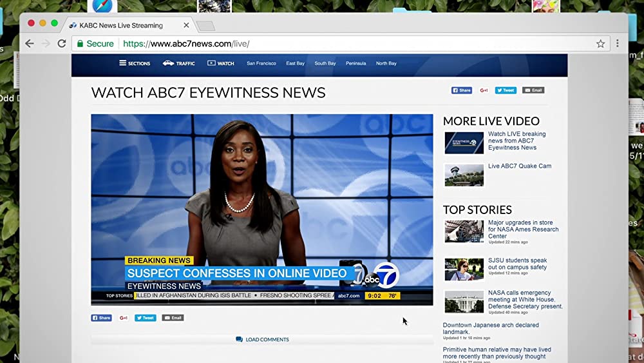Read Primitive human relative story link
This screenshot has height=363, width=644.
[497, 353]
